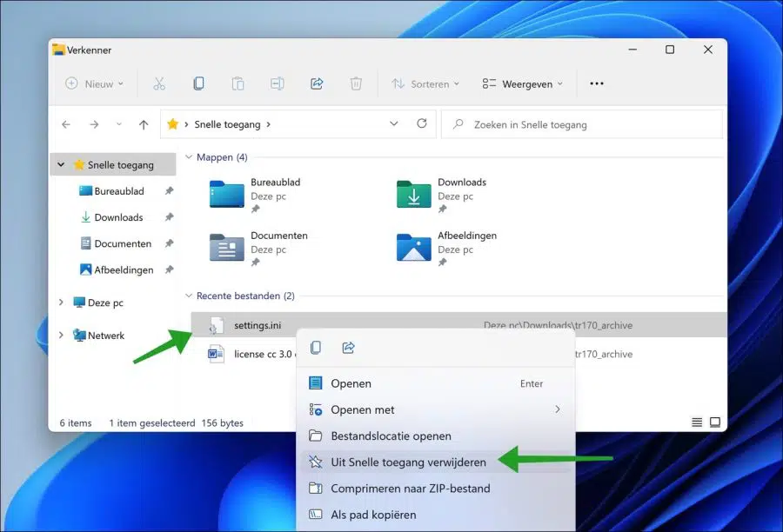
Task: Click chevron after Snelle toegang breadcrumb
Action: coord(268,124)
